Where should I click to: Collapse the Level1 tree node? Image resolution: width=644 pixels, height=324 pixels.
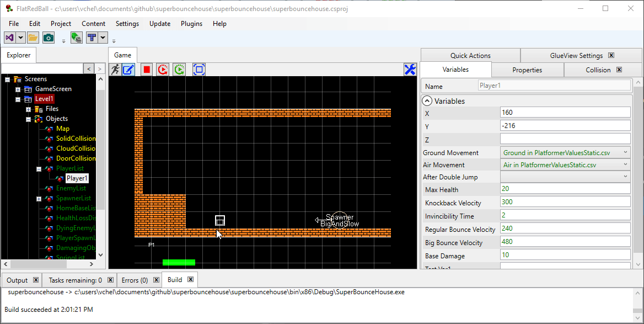[x=18, y=99]
